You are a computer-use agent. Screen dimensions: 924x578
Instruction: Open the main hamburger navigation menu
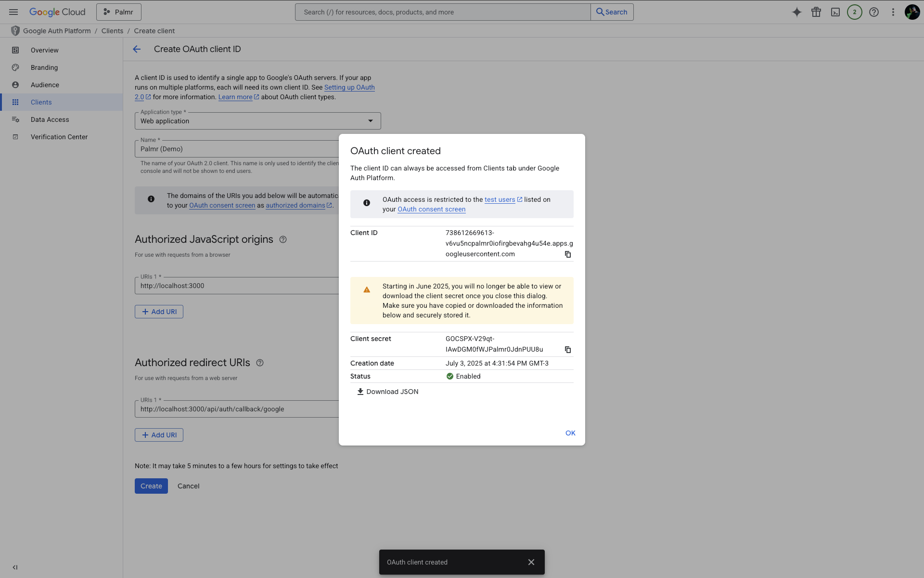click(13, 12)
